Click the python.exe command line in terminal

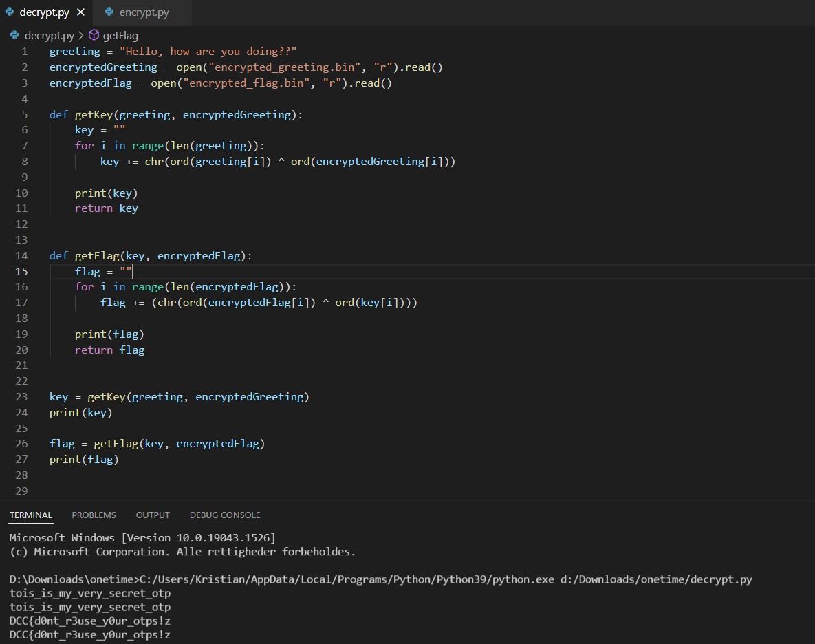pos(381,579)
